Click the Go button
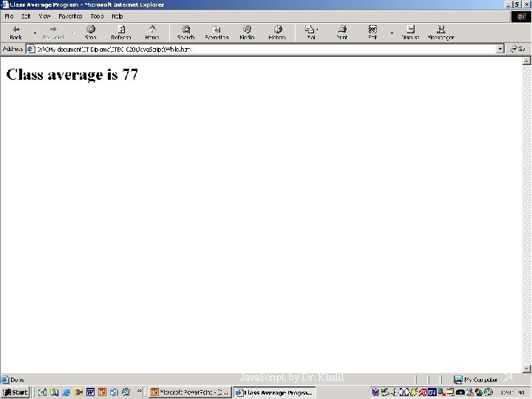This screenshot has width=532, height=399. (x=518, y=49)
